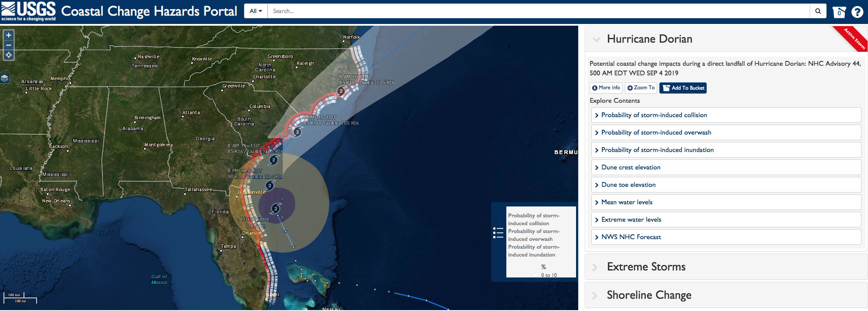Click the More Info button

pyautogui.click(x=606, y=88)
